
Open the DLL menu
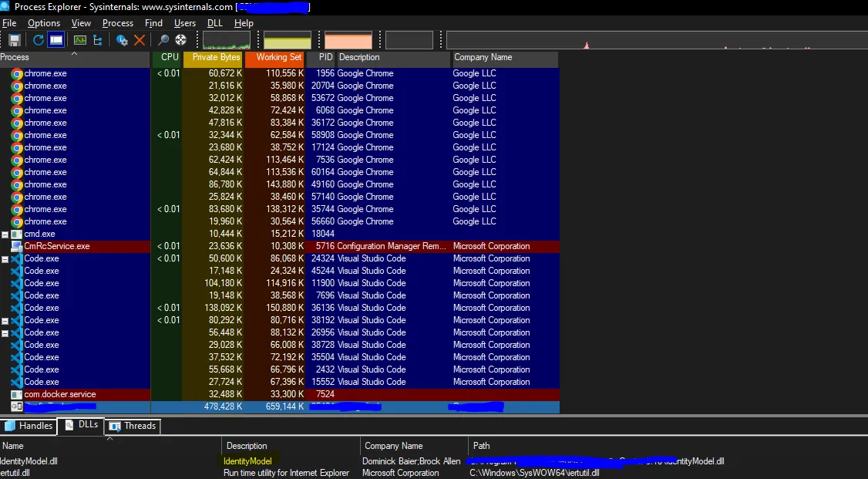coord(215,23)
